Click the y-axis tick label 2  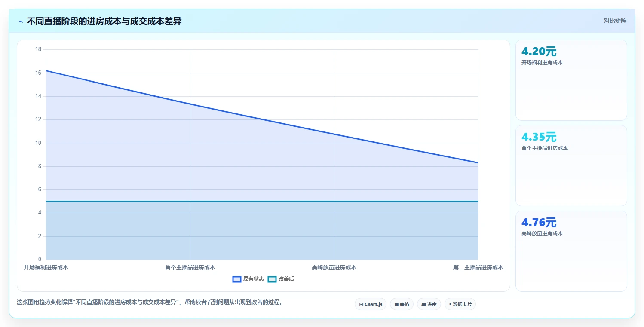(40, 236)
